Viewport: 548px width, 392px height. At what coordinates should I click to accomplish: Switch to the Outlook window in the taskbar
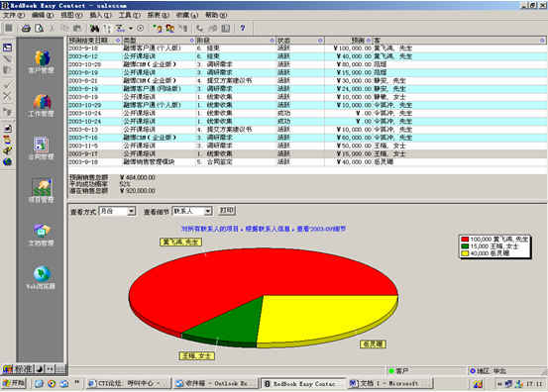pos(215,384)
